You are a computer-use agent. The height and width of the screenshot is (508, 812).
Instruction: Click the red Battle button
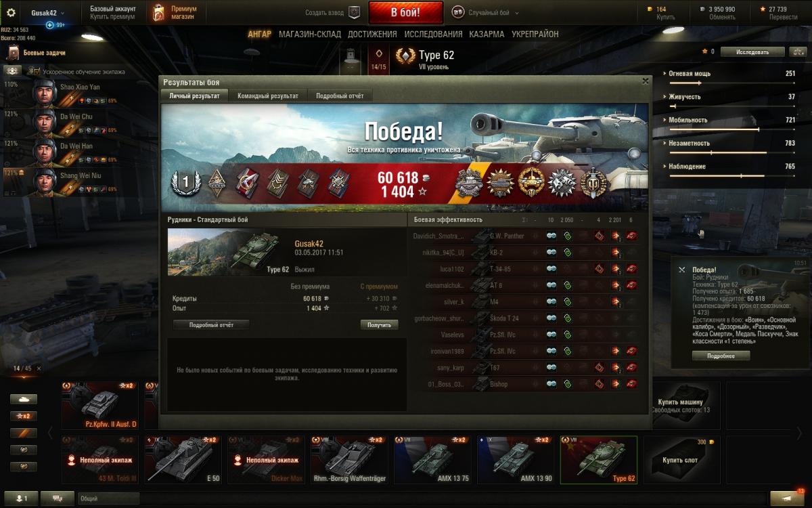406,13
